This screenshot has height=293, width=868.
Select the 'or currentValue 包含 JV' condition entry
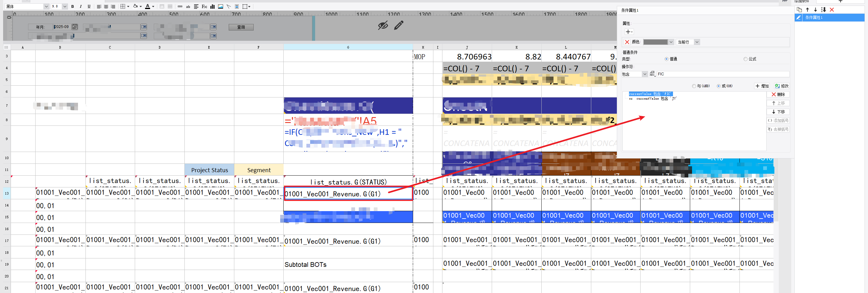652,99
